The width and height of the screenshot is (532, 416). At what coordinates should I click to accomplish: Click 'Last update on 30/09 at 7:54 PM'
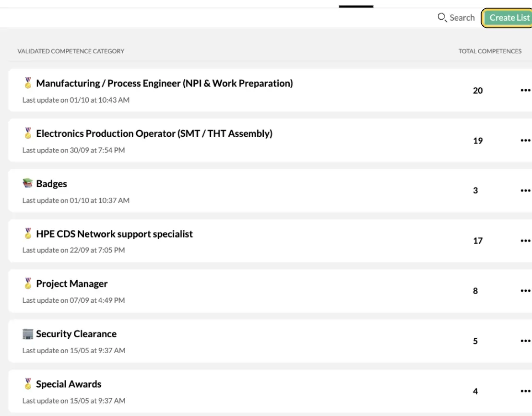pyautogui.click(x=73, y=150)
